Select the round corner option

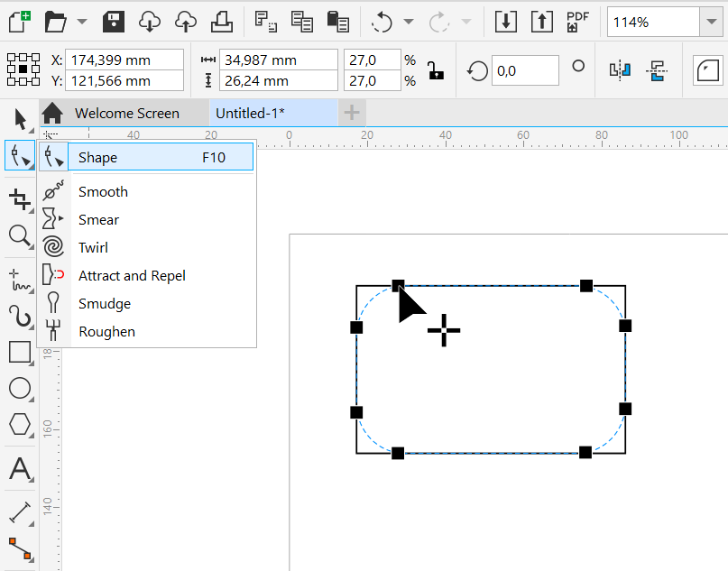(x=707, y=70)
